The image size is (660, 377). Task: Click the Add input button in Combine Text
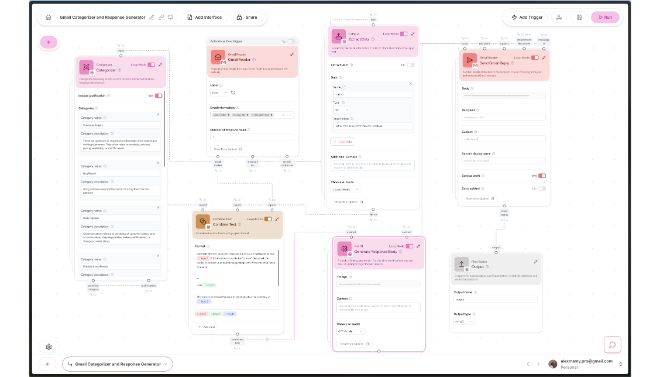pos(207,327)
